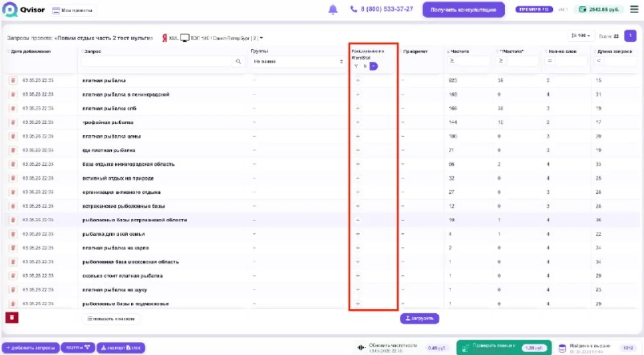
Task: Delete the «рыбалка для всей семьи» row
Action: coord(13,234)
